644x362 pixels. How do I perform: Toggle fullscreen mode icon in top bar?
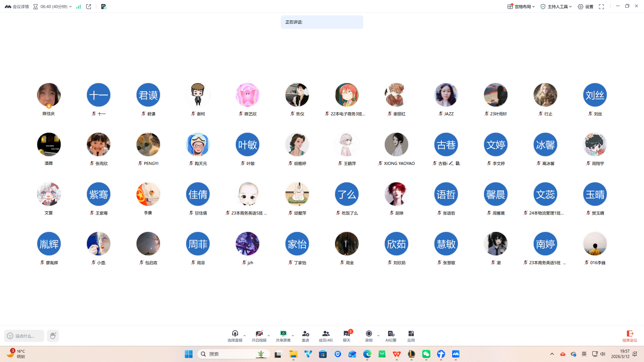[x=601, y=7]
